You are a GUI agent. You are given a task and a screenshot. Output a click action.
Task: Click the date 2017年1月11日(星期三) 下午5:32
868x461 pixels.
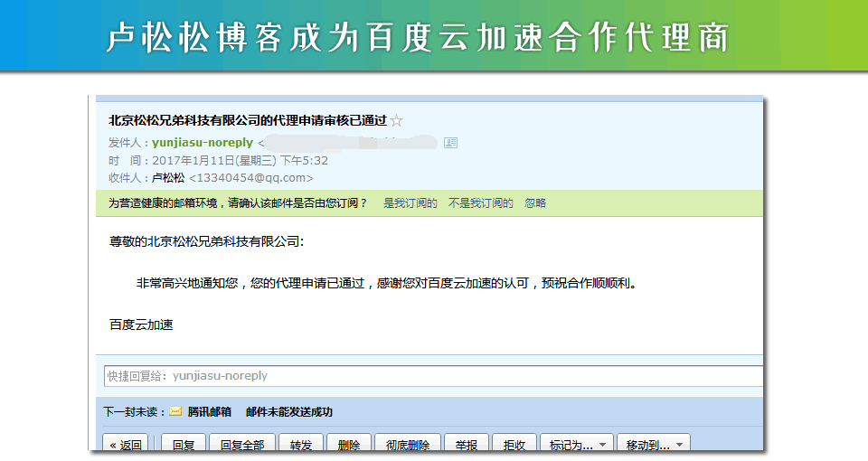[x=240, y=161]
